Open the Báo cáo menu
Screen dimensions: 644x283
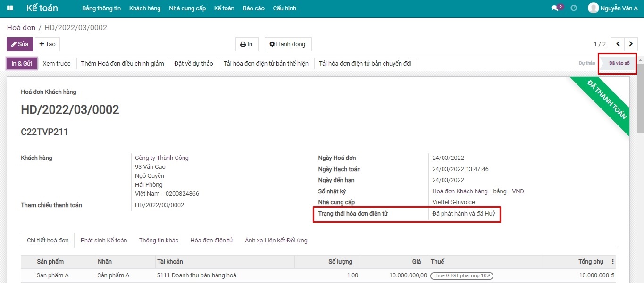pos(253,8)
